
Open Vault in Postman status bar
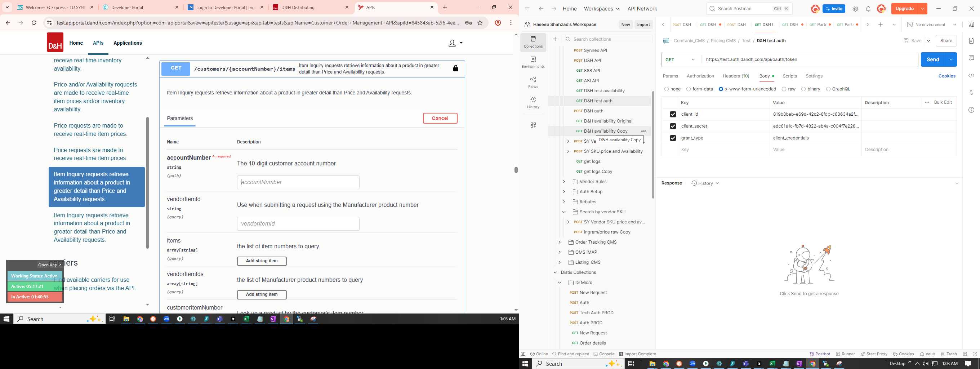(x=927, y=354)
